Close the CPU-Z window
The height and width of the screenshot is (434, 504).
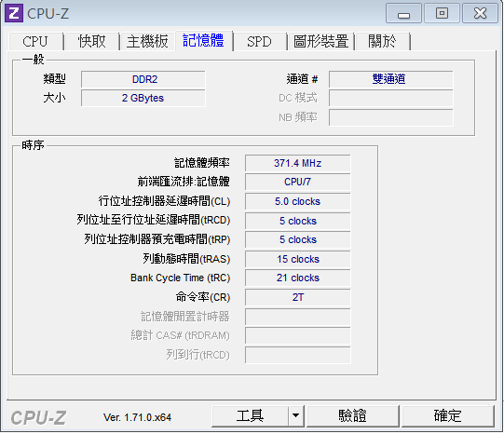(x=480, y=13)
